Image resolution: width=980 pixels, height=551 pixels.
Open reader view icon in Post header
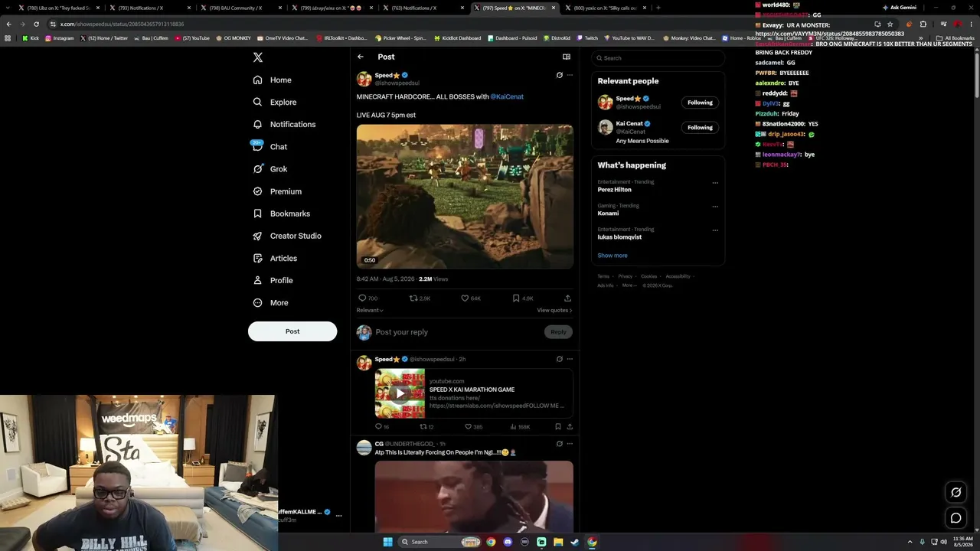coord(567,57)
